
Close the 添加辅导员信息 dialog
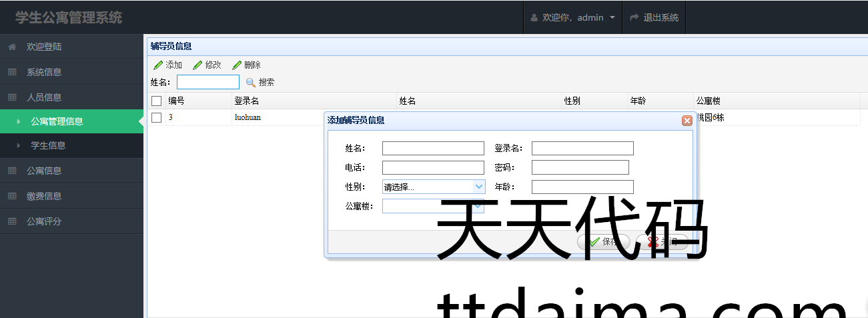[687, 121]
